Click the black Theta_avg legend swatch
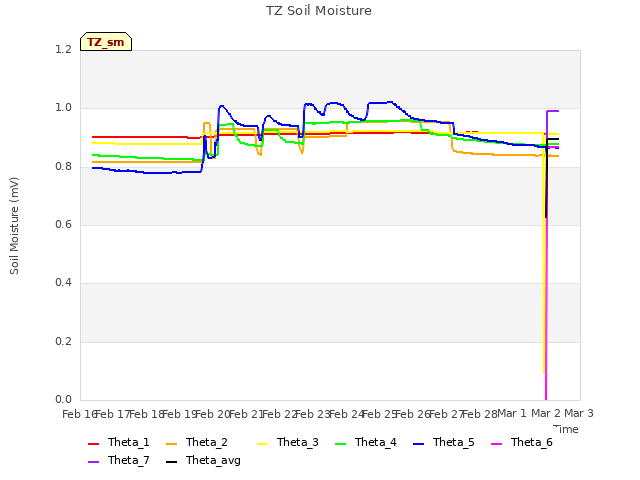640x480 pixels. (171, 462)
